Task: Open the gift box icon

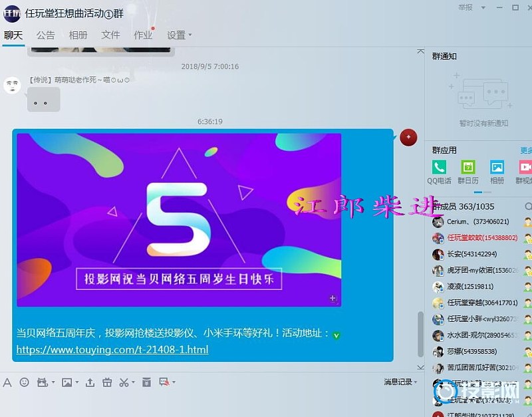Action: 107,382
